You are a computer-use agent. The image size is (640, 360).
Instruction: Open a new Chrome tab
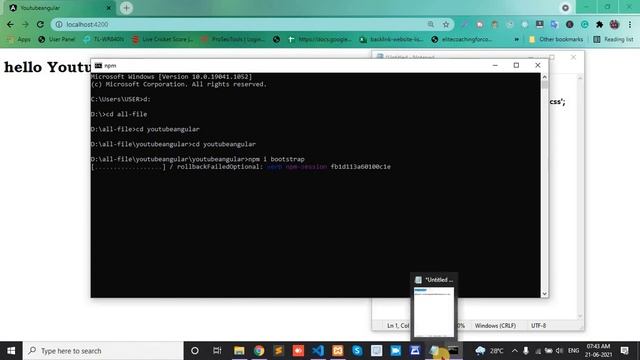pos(126,8)
